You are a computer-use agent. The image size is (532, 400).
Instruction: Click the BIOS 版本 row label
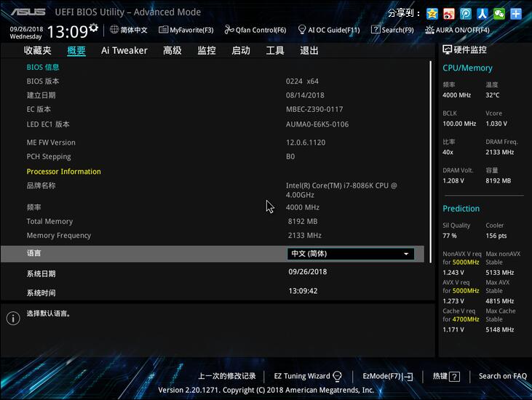tap(43, 81)
